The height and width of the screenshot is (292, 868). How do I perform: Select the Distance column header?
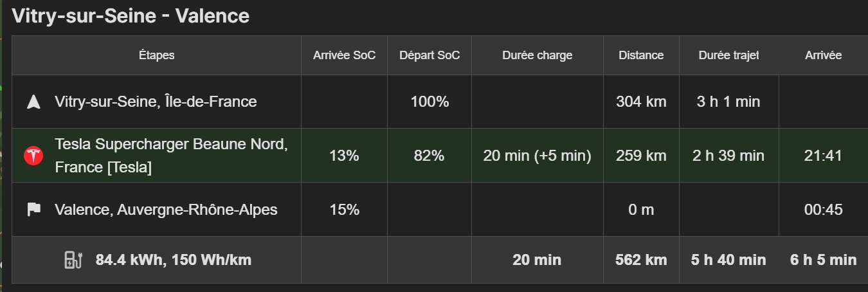(x=641, y=55)
